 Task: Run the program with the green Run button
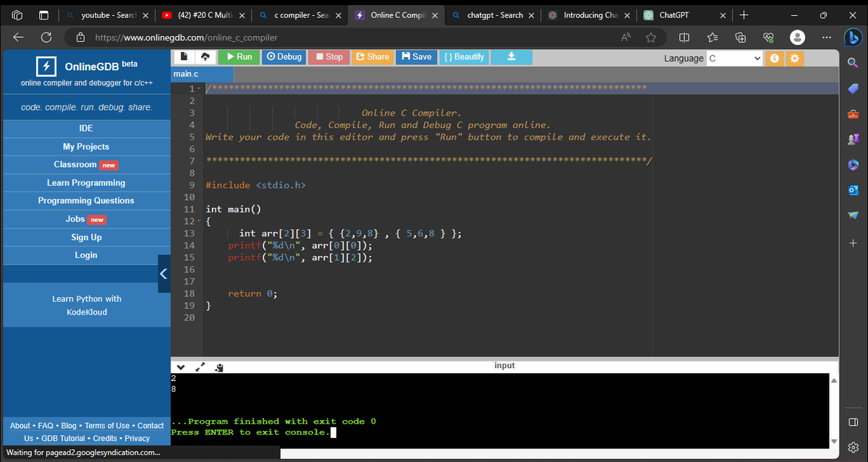click(x=238, y=56)
